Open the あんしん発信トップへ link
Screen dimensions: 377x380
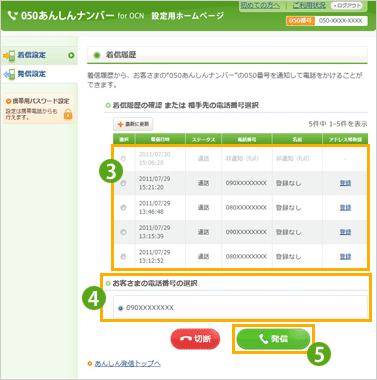127,363
